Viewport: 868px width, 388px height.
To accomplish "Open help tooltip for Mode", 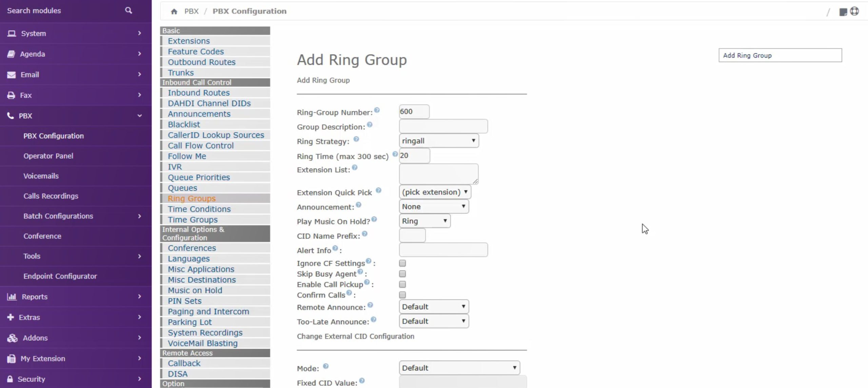I will click(x=326, y=366).
